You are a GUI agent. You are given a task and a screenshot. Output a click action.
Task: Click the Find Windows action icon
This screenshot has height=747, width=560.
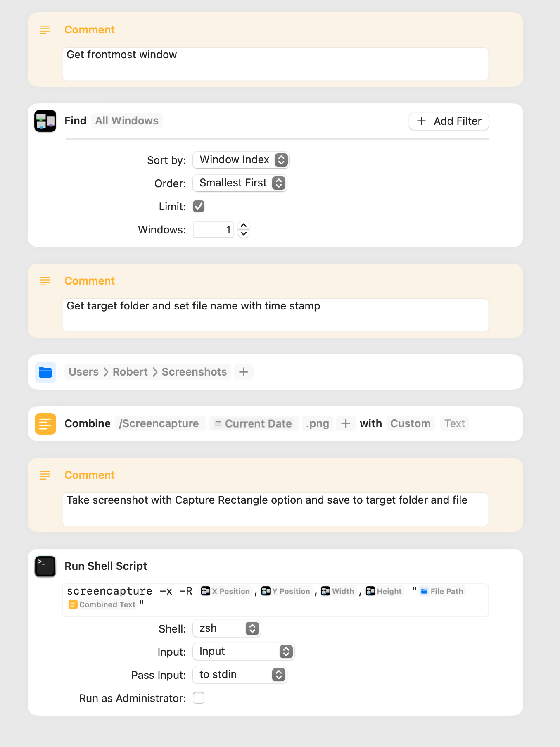(x=45, y=121)
